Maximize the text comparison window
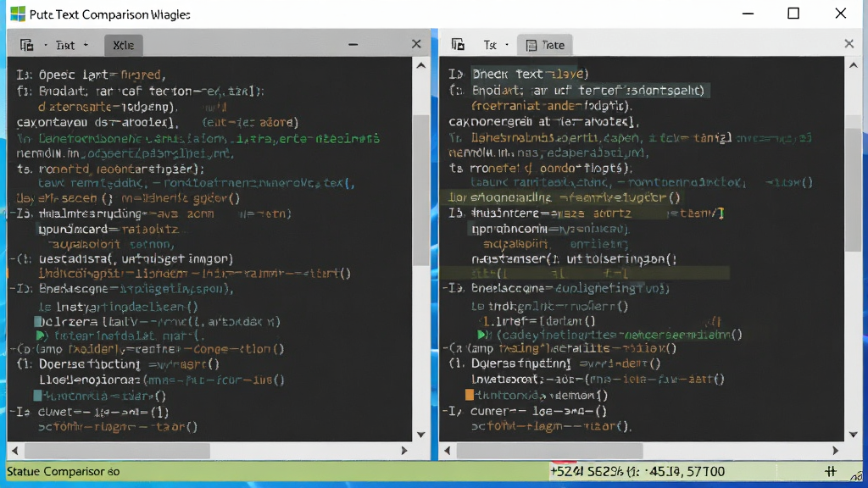868x488 pixels. click(x=793, y=14)
